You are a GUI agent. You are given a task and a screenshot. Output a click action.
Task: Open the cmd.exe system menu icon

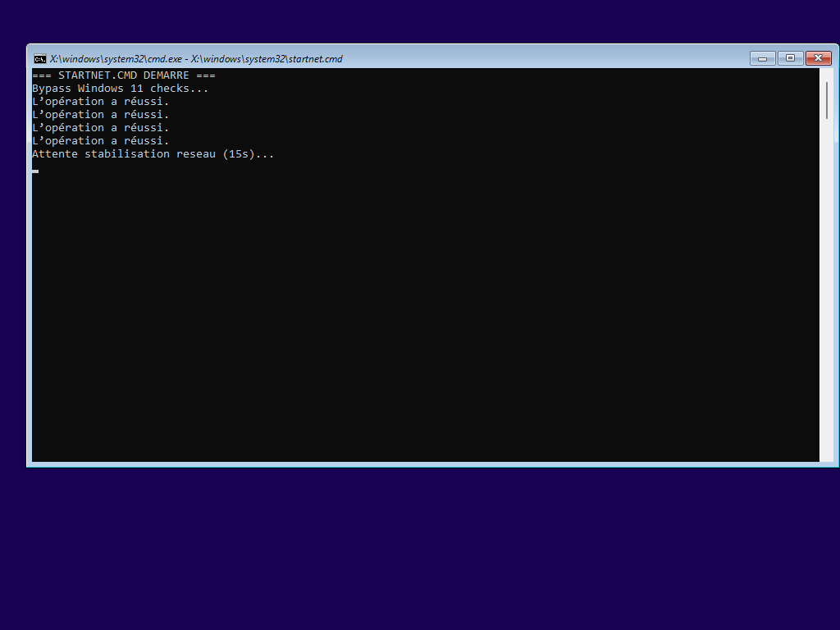pyautogui.click(x=39, y=58)
